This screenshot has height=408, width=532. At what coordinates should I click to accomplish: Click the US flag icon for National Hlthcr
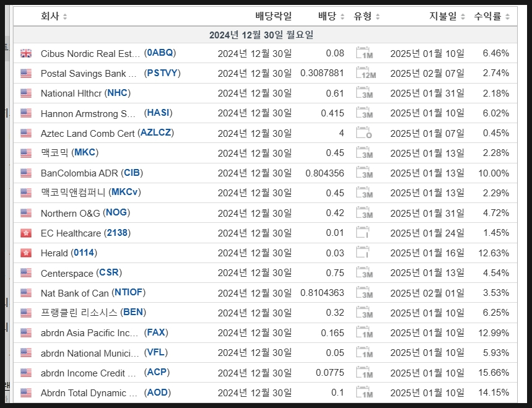(x=26, y=93)
